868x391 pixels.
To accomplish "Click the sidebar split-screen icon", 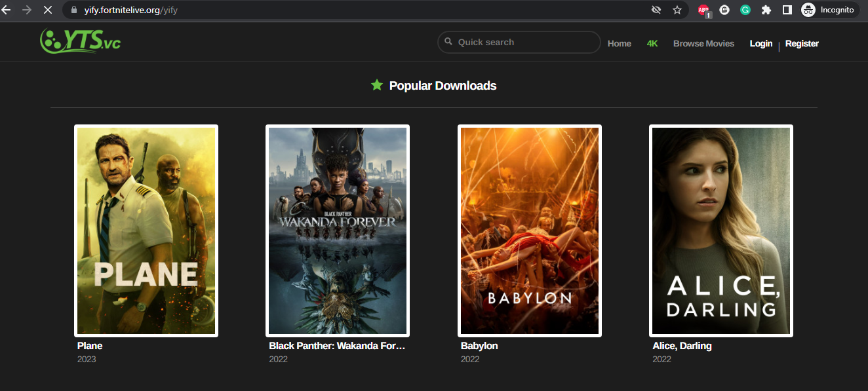I will point(787,10).
